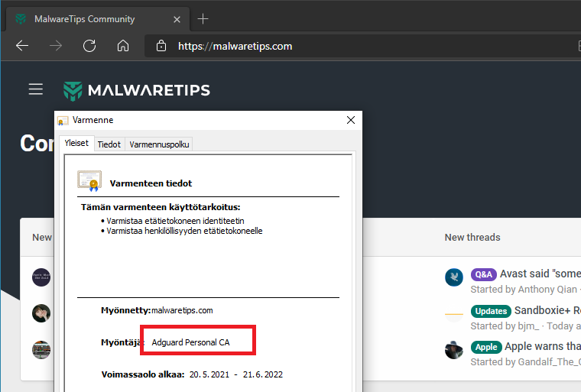This screenshot has width=581, height=392.
Task: Click the validity start date '20.5.2021'
Action: click(209, 374)
